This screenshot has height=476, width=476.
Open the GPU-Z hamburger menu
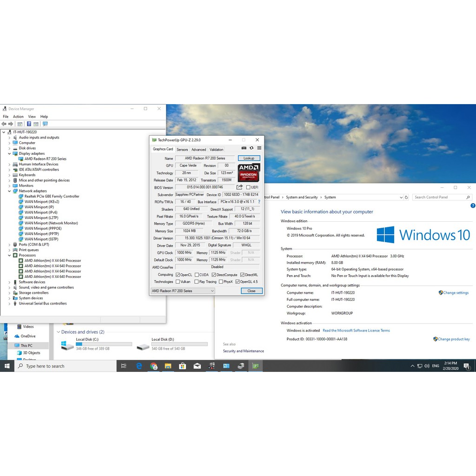pyautogui.click(x=259, y=148)
